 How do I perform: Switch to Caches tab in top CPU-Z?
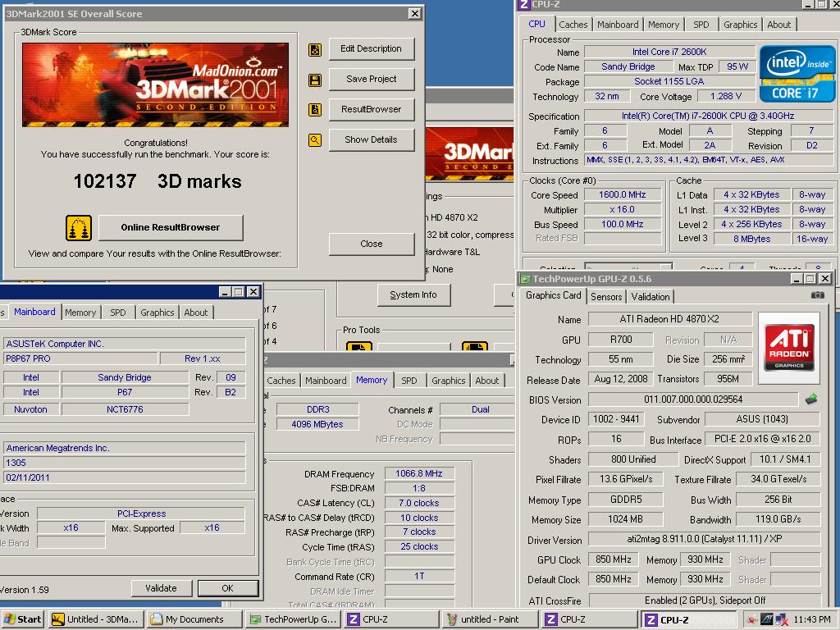(573, 25)
